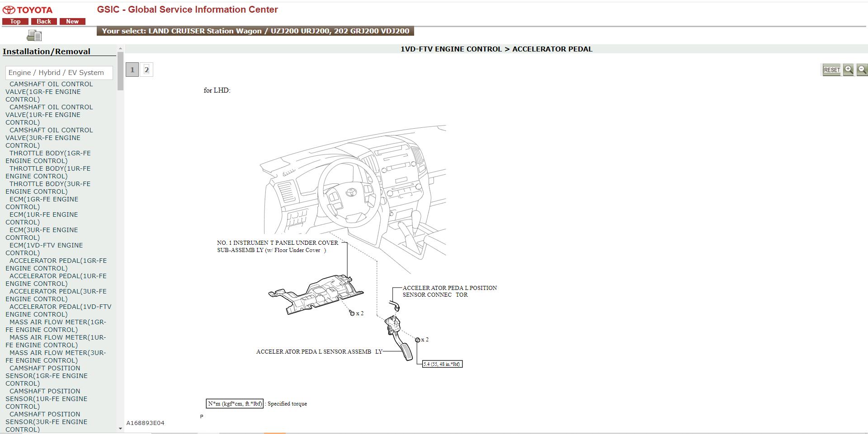The width and height of the screenshot is (868, 434).
Task: Click the GSIC Global Service Information Center title
Action: [x=188, y=9]
